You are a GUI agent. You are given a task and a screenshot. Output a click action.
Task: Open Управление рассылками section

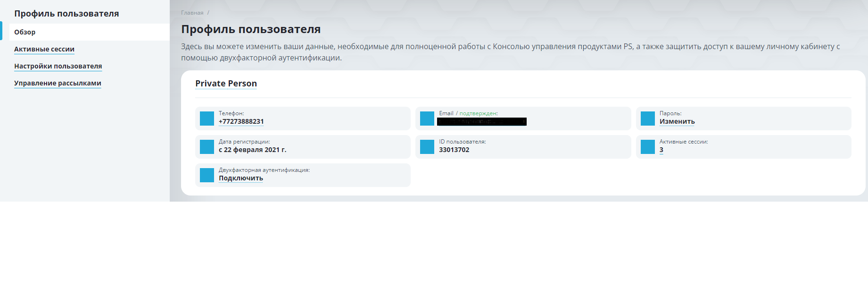(58, 83)
